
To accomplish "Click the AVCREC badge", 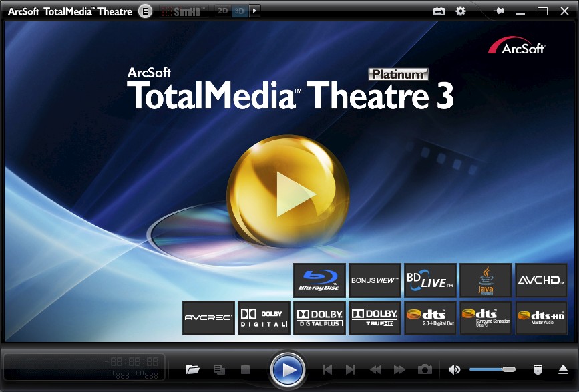I will click(x=208, y=318).
